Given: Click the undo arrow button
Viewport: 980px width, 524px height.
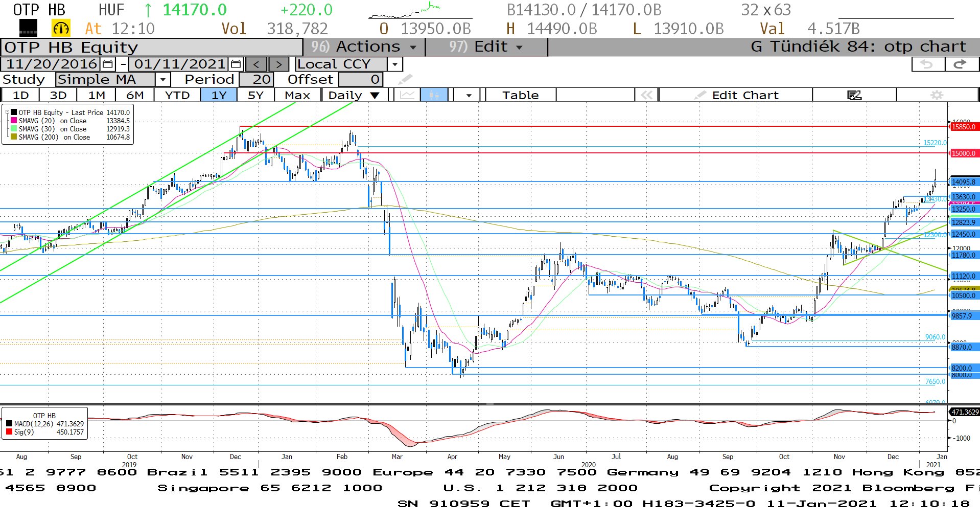Looking at the screenshot, I should pyautogui.click(x=927, y=64).
